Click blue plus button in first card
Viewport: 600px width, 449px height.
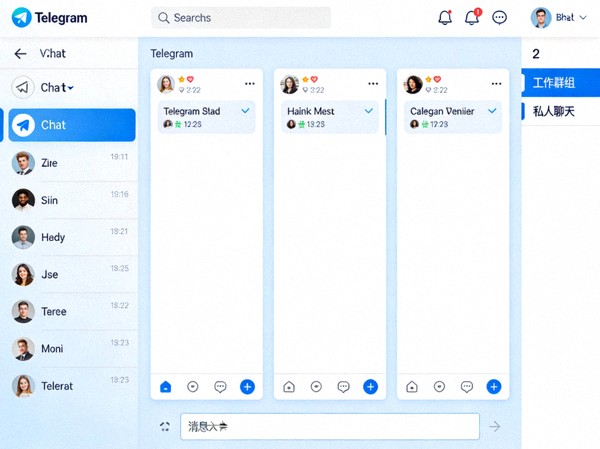pos(247,387)
